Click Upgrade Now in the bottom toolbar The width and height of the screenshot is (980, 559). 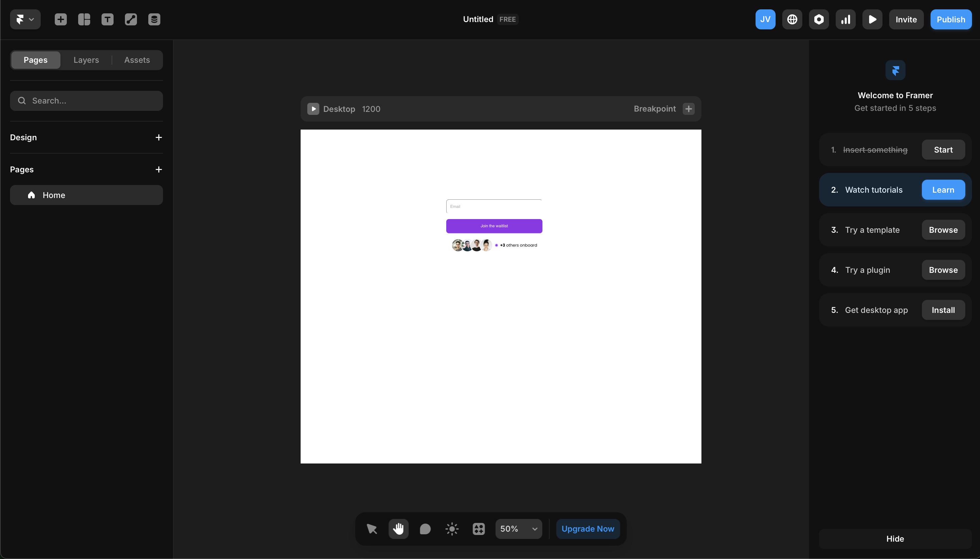click(x=587, y=529)
